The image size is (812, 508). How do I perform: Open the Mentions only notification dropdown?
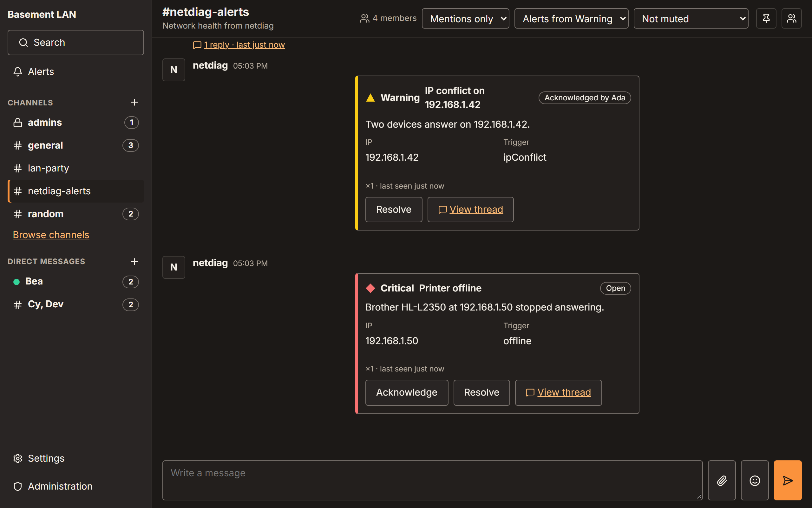pyautogui.click(x=465, y=18)
